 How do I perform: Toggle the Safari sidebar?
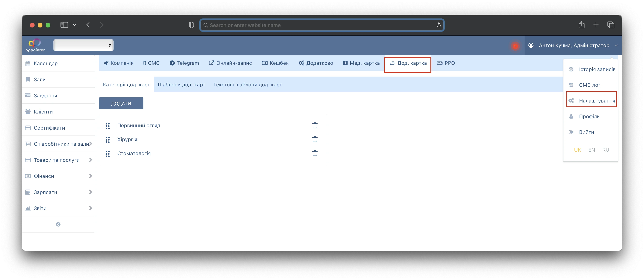[x=64, y=25]
